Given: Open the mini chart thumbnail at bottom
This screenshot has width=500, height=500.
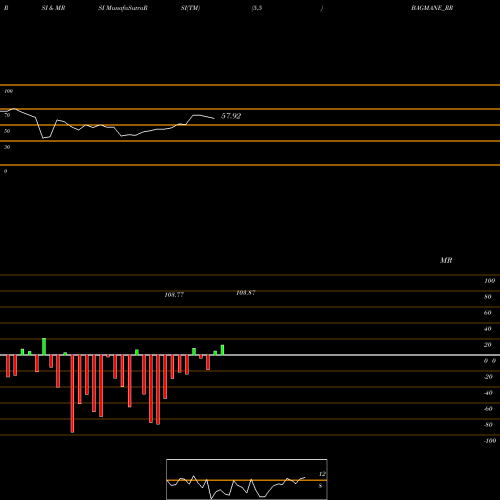Looking at the screenshot, I should (247, 479).
